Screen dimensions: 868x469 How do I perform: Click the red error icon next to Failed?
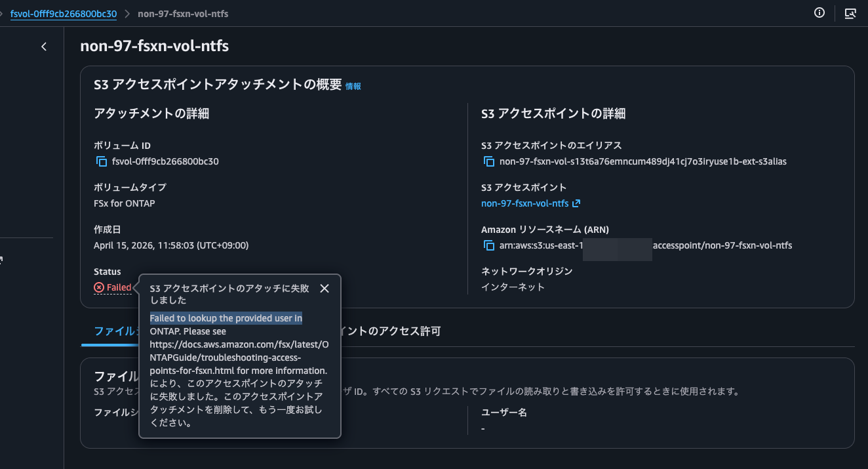click(x=98, y=287)
